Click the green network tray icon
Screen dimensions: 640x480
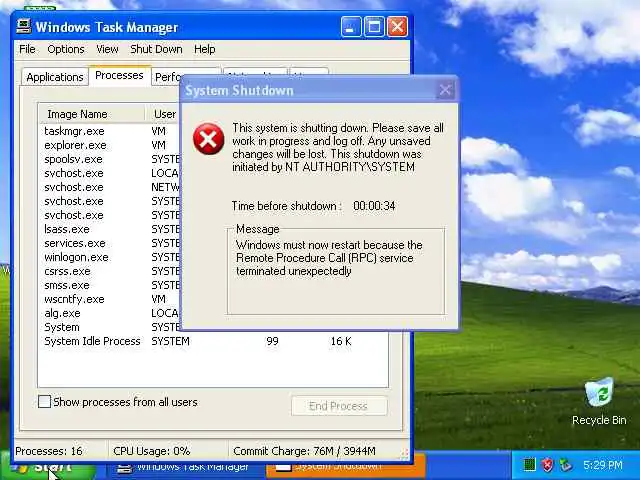tap(529, 464)
